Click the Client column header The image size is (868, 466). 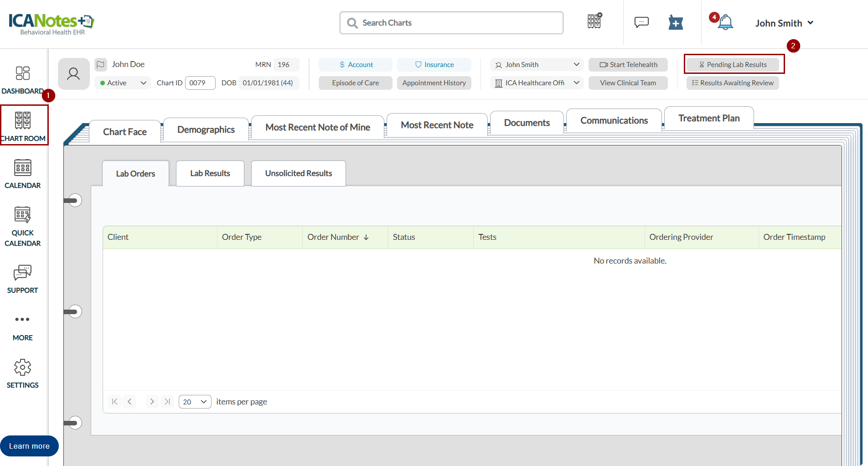160,237
